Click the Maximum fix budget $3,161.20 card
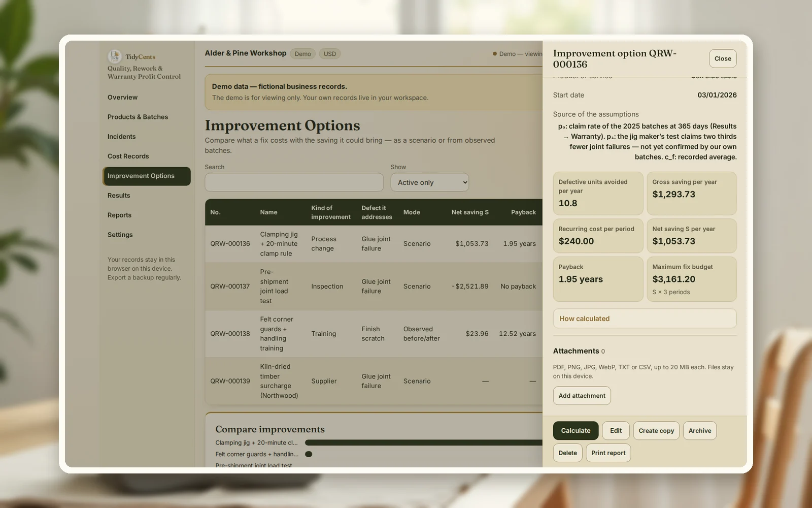 pyautogui.click(x=691, y=279)
